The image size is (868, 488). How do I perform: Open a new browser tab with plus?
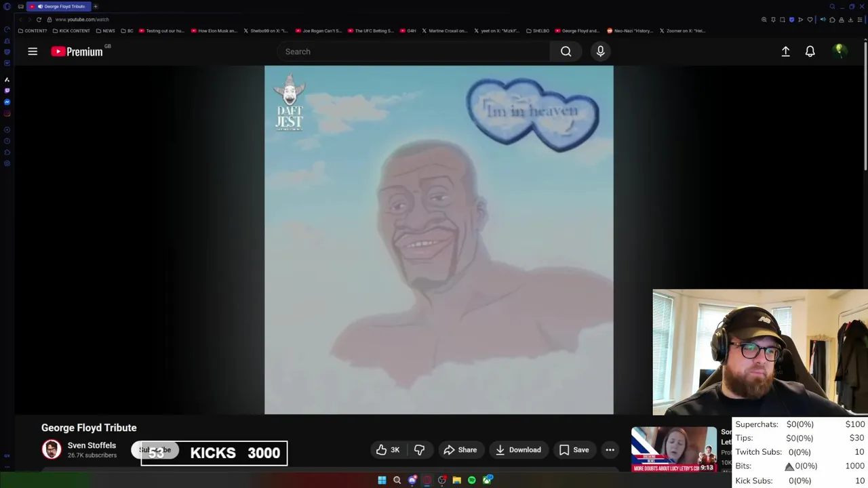[96, 6]
